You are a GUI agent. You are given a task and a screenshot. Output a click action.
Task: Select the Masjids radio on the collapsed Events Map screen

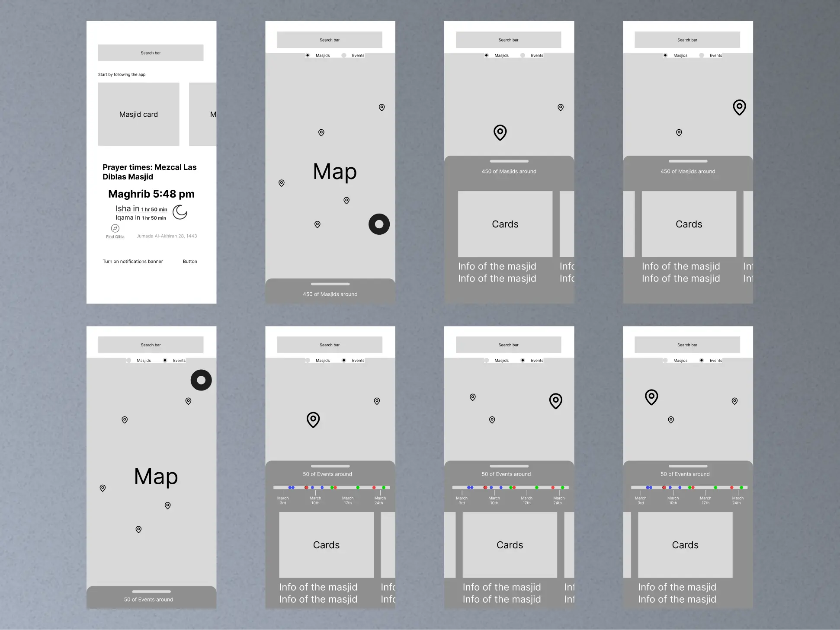point(129,360)
